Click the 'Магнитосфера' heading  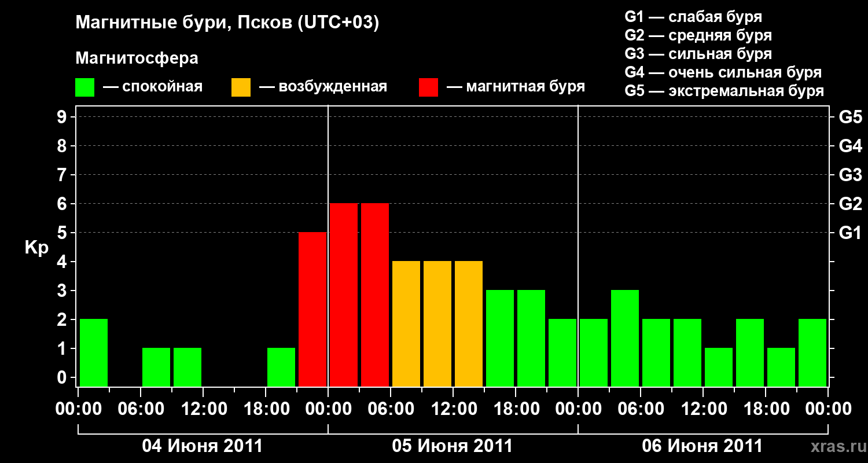(137, 58)
